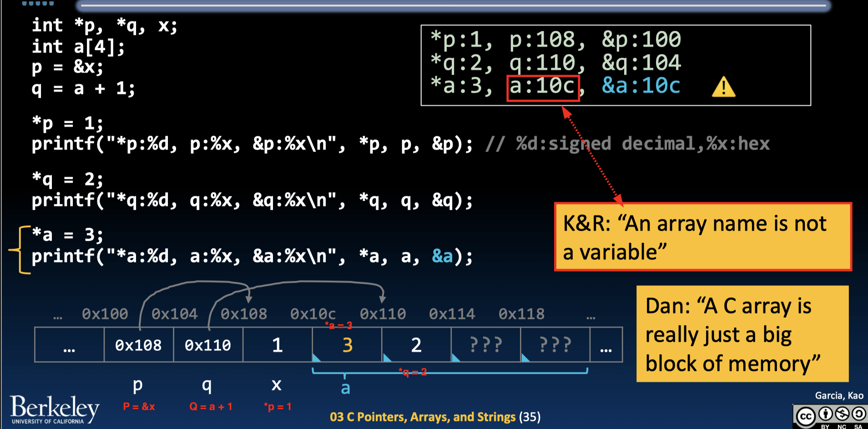868x429 pixels.
Task: Click the slide title footer text
Action: pyautogui.click(x=434, y=417)
